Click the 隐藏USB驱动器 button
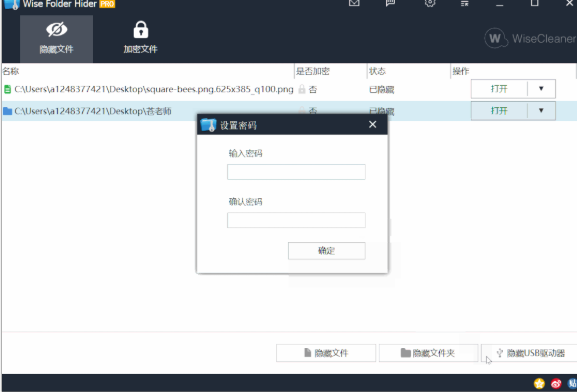The width and height of the screenshot is (577, 392). (x=530, y=353)
